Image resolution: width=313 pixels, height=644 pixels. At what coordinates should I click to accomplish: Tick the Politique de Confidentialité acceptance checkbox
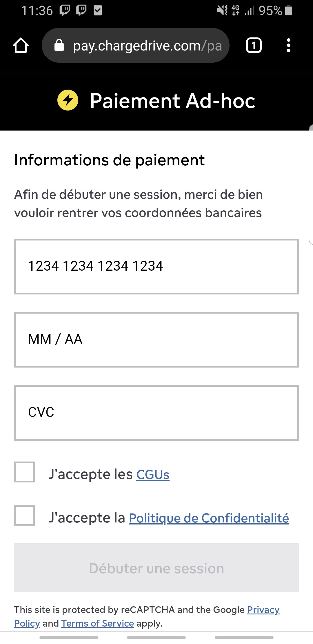(x=24, y=515)
